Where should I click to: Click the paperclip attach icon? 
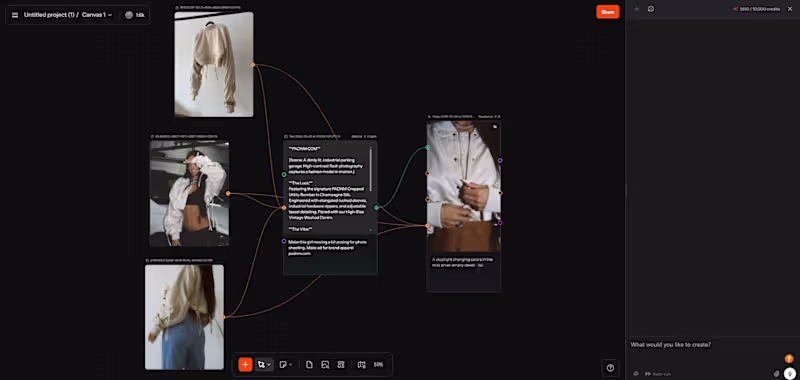tap(777, 373)
